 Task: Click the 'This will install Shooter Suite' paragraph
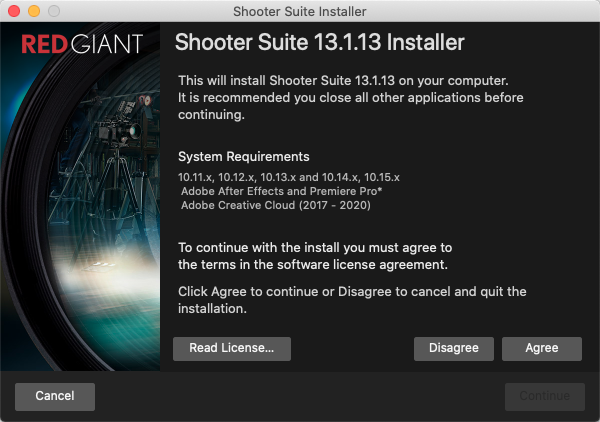(x=350, y=97)
